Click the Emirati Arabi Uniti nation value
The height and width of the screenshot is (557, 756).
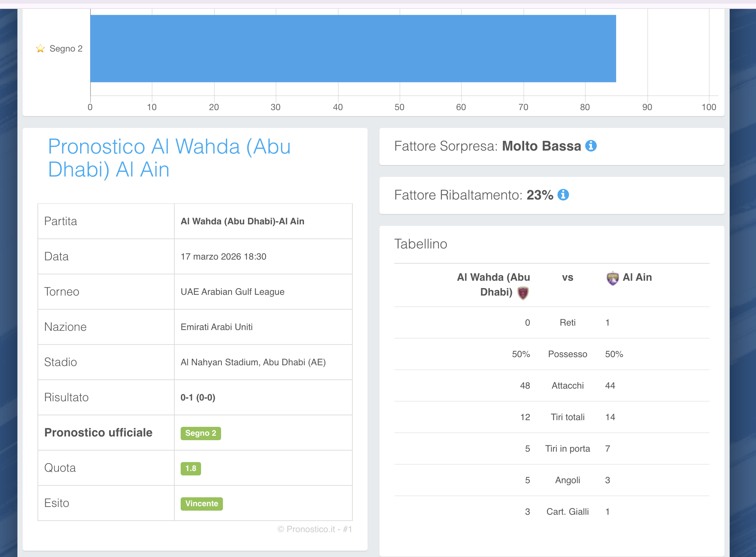click(x=216, y=327)
